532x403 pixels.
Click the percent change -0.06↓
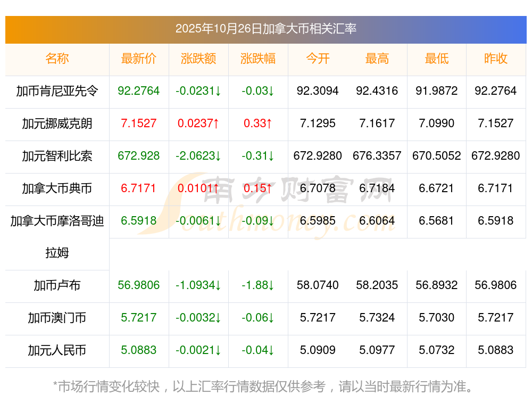258,317
